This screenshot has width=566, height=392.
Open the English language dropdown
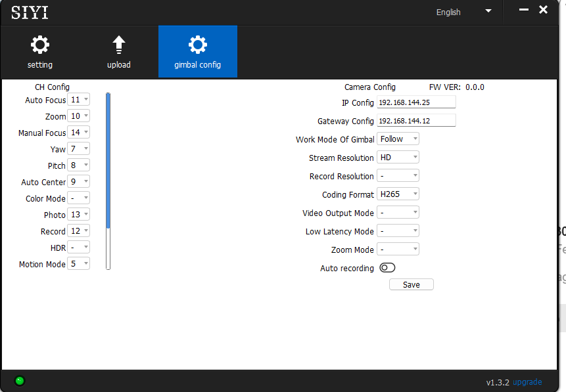pos(463,12)
